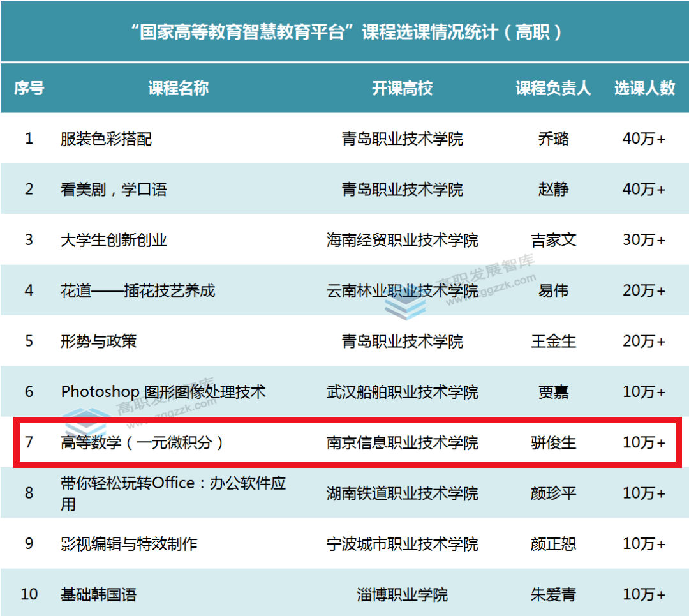Click instructor name 朱爱青

tap(553, 594)
